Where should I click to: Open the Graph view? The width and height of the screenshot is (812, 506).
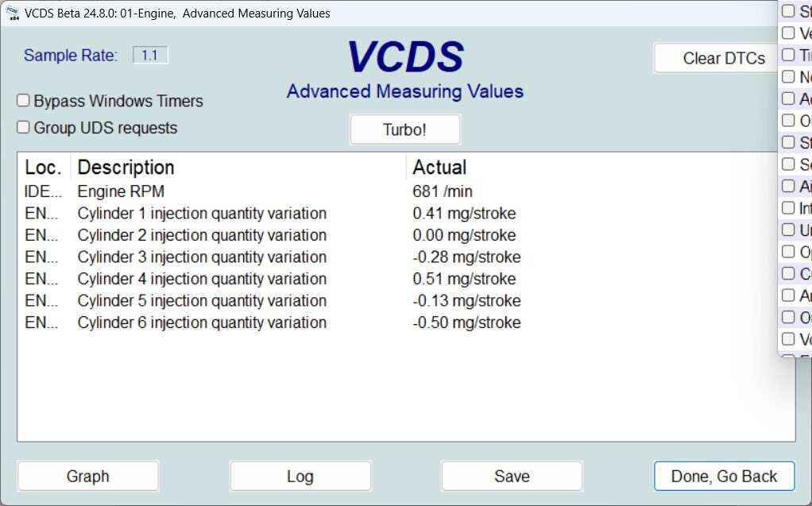(88, 476)
